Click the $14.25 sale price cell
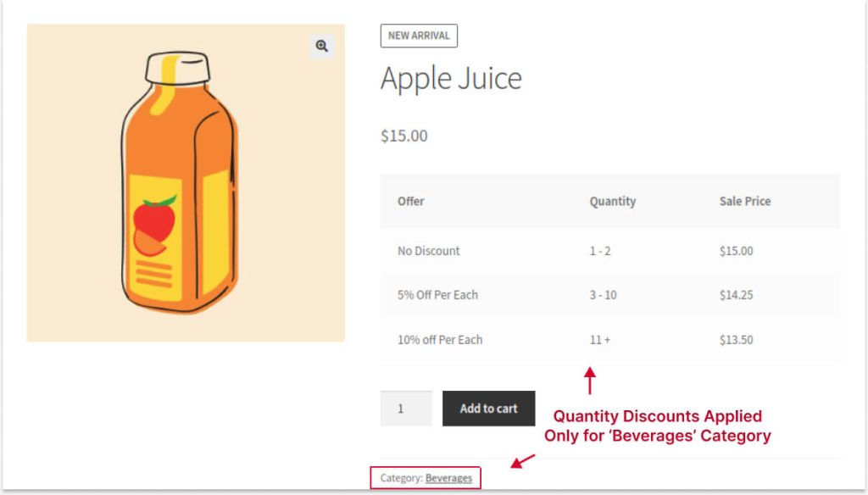The height and width of the screenshot is (495, 868). 737,295
